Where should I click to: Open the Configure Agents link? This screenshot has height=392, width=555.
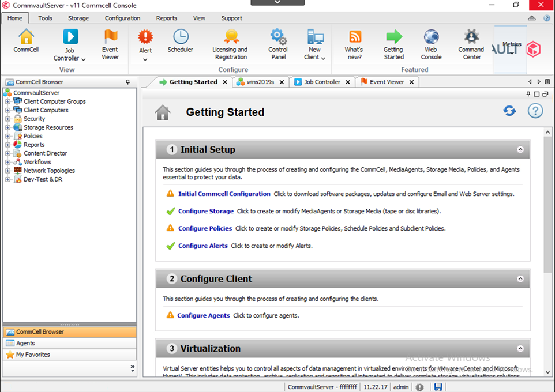(x=203, y=315)
